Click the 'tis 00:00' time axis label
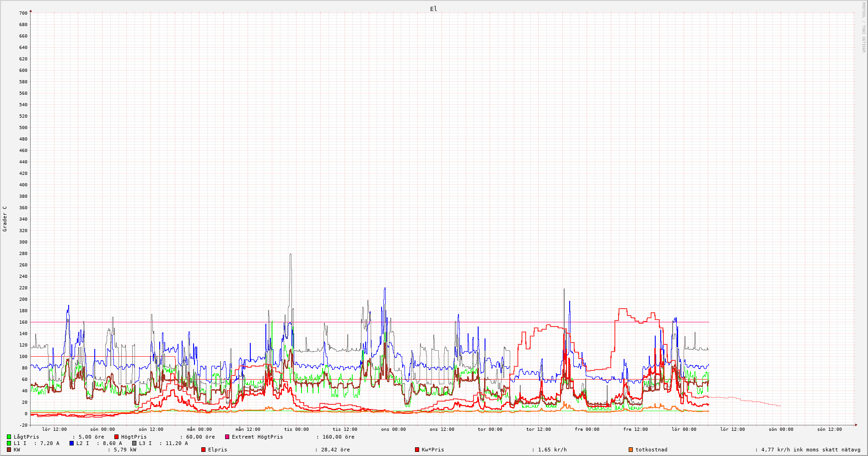868x456 pixels. [296, 429]
